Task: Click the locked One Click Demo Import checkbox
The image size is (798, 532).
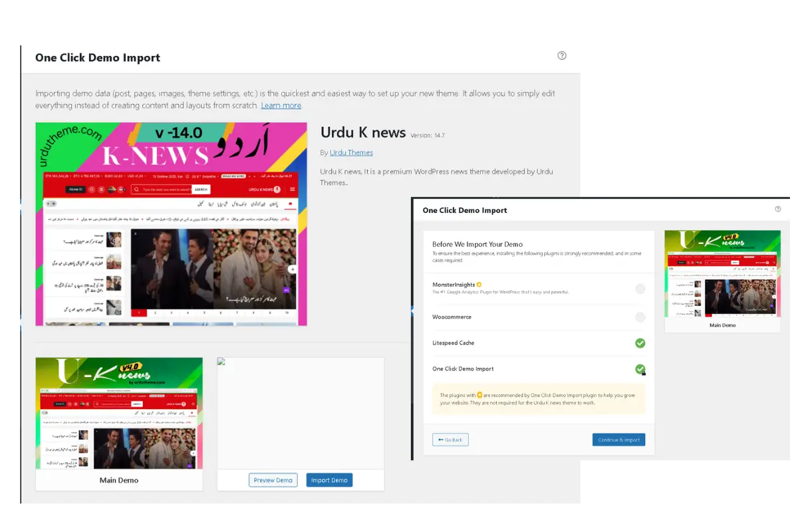Action: click(x=640, y=369)
